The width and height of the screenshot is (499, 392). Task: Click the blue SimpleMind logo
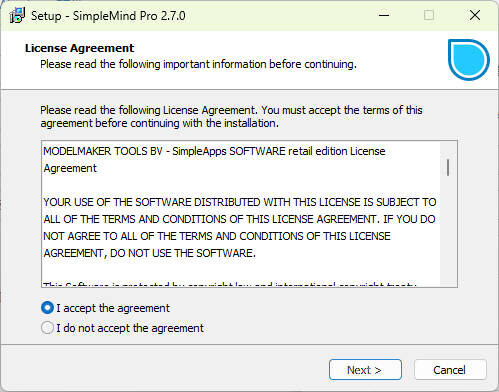(x=469, y=60)
